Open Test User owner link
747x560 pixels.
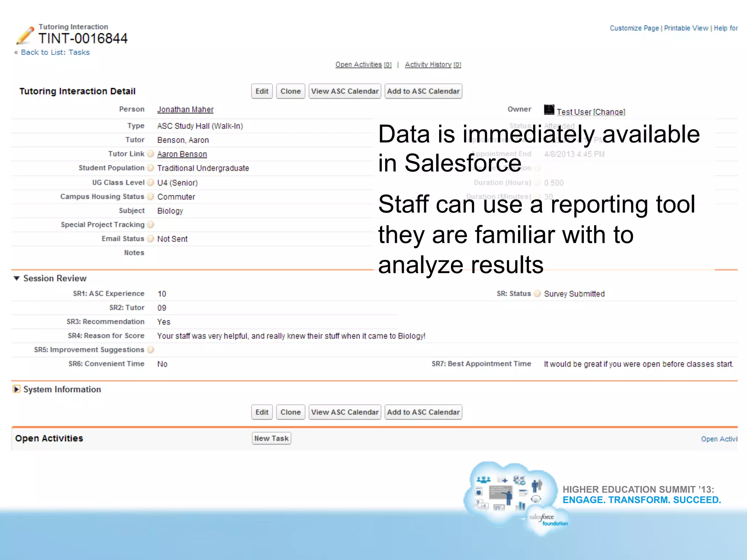point(574,112)
